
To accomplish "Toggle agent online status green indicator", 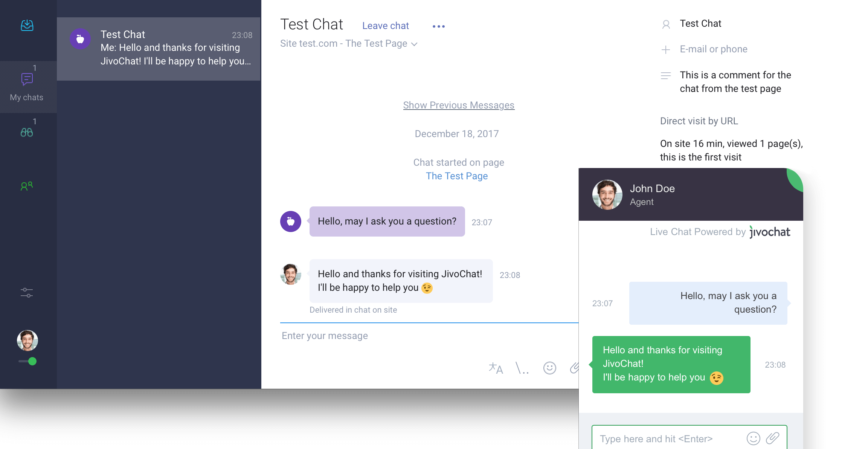I will click(32, 361).
